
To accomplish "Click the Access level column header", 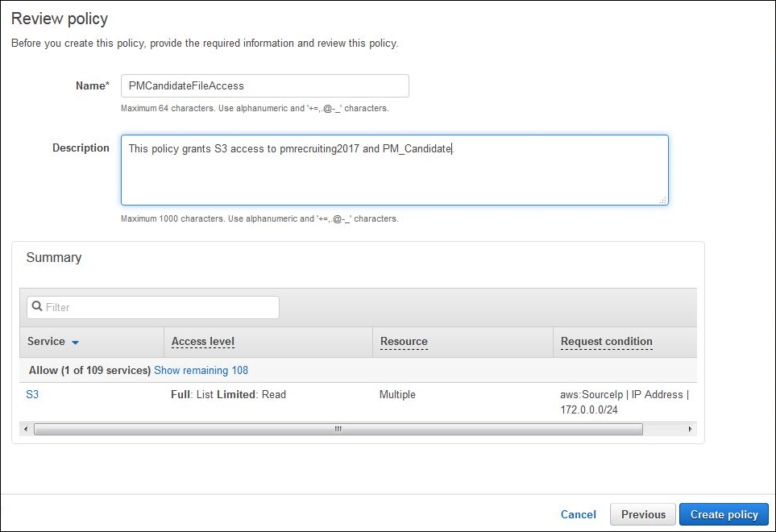I will 203,342.
